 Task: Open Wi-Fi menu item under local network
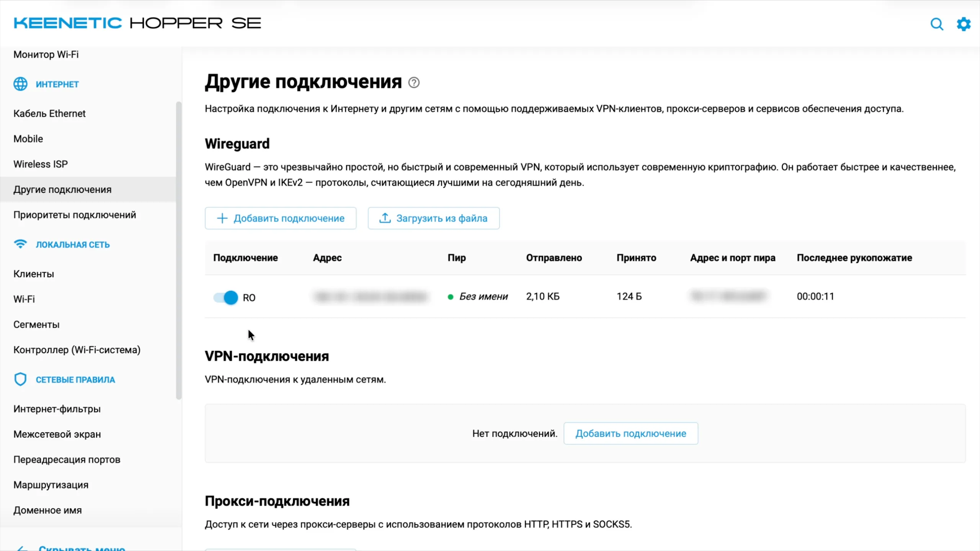click(24, 299)
